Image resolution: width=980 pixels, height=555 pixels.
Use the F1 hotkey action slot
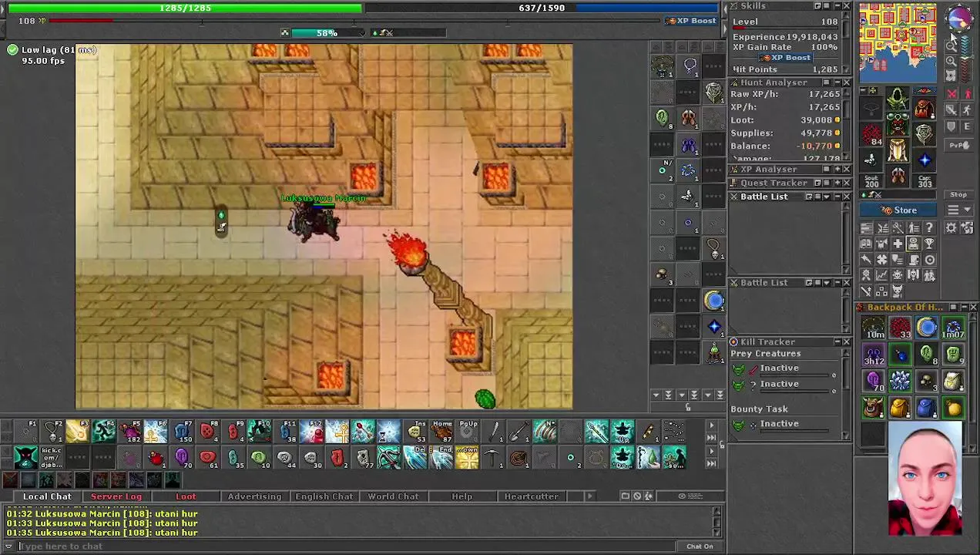(x=25, y=431)
